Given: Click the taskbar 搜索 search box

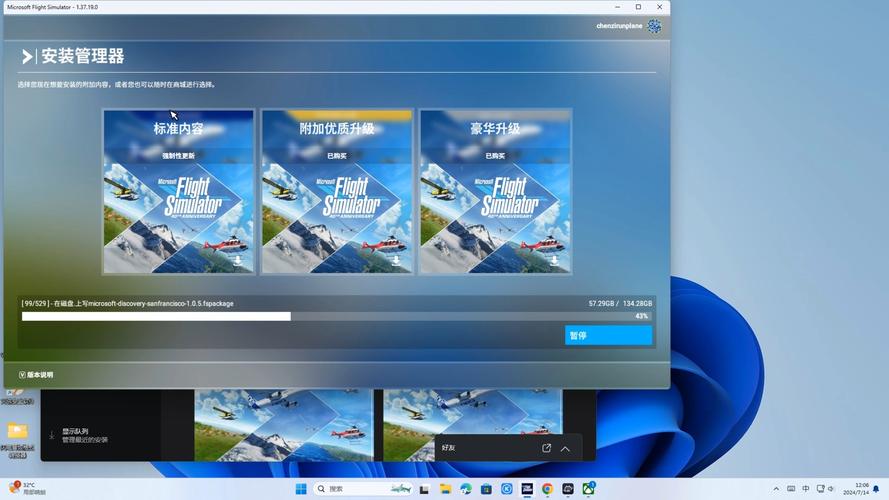Looking at the screenshot, I should click(x=364, y=489).
